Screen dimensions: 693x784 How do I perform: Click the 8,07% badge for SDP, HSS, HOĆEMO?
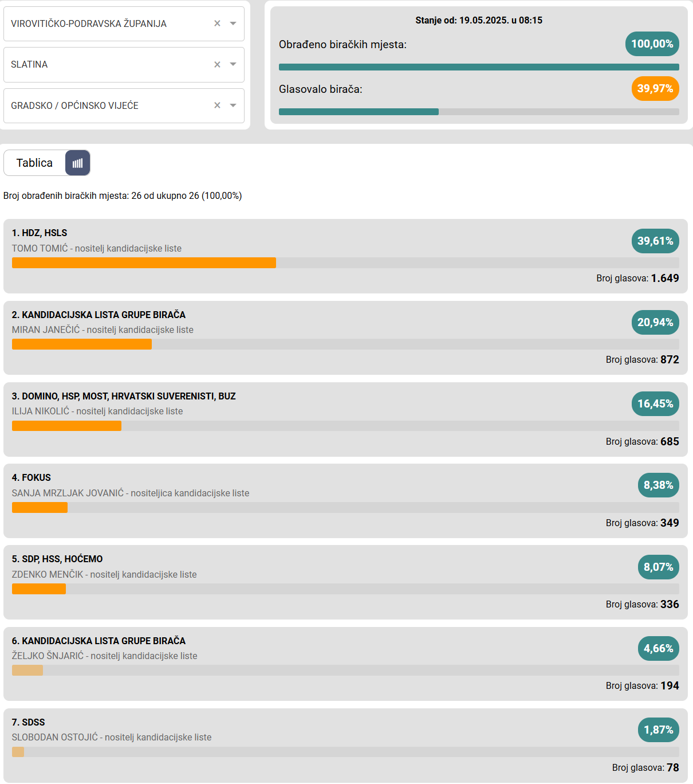tap(658, 567)
